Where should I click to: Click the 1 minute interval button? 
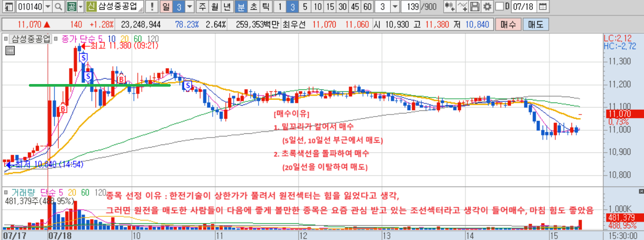pos(280,7)
